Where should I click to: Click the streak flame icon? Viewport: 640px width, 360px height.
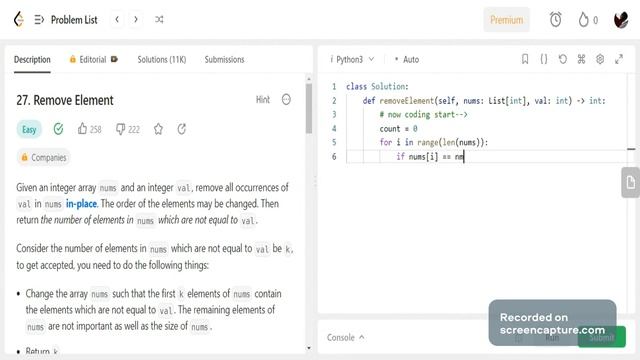pos(583,20)
